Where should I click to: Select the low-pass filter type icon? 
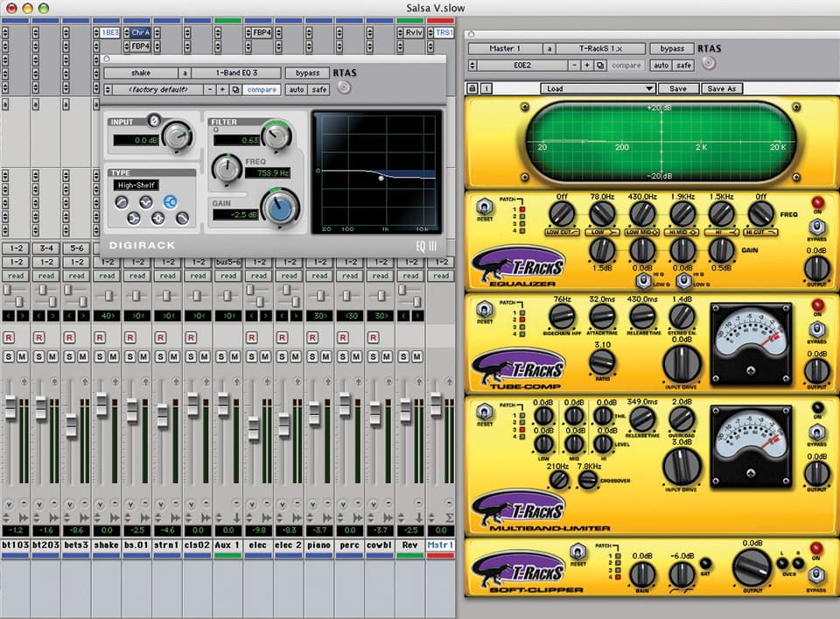point(183,218)
